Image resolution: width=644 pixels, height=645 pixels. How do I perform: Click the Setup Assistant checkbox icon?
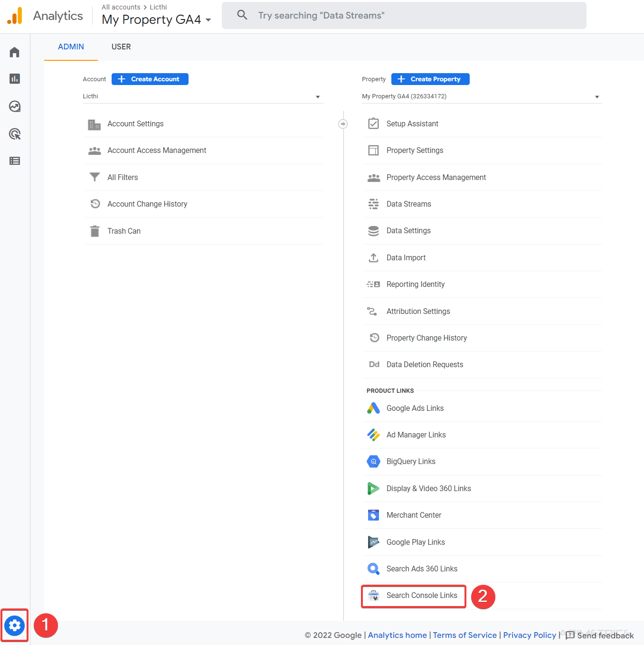coord(374,123)
